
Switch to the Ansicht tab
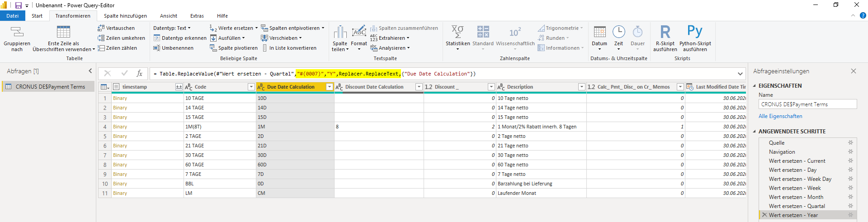click(169, 16)
